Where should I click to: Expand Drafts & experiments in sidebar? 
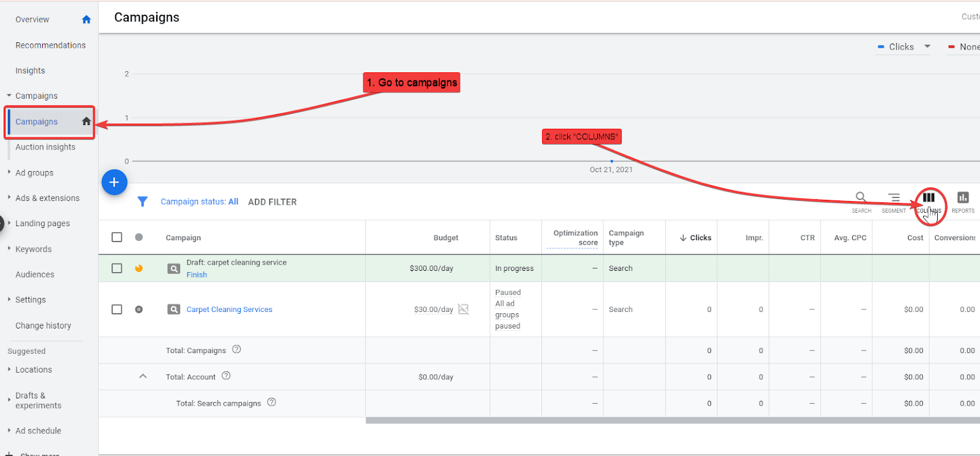coord(9,400)
